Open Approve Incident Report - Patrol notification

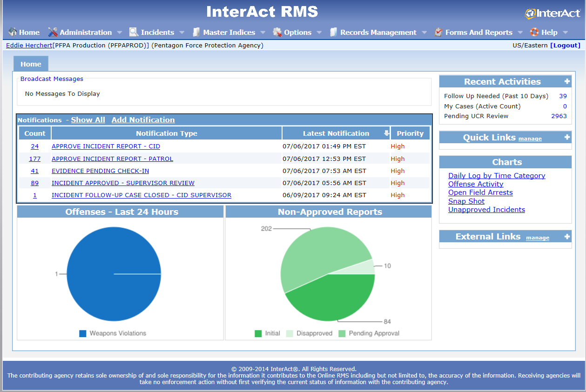tap(112, 159)
